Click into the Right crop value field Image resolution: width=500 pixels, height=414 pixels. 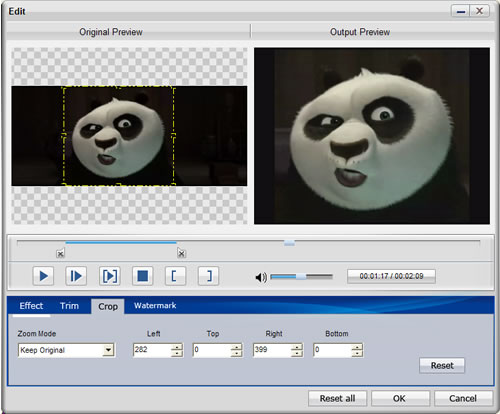click(272, 350)
